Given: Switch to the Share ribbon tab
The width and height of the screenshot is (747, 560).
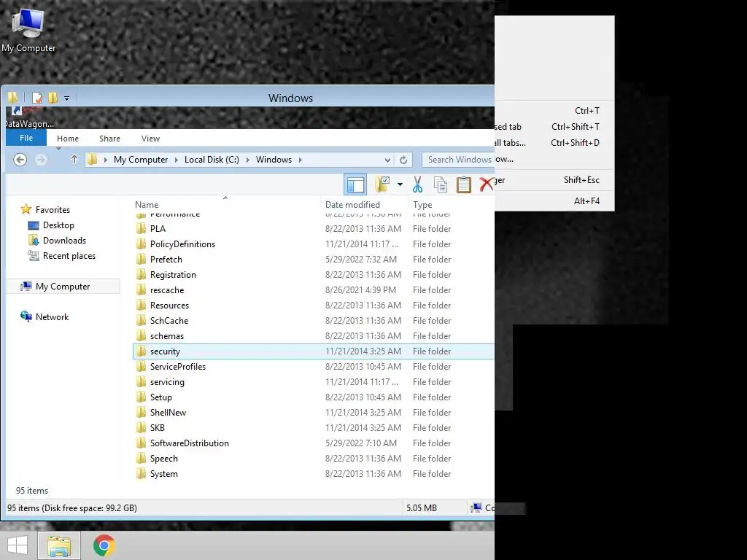Looking at the screenshot, I should (109, 139).
